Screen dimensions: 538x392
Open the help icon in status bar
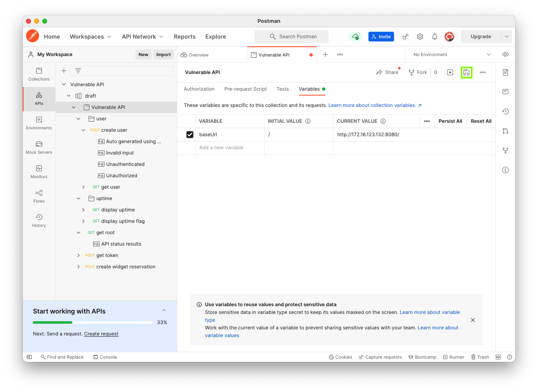(510, 357)
